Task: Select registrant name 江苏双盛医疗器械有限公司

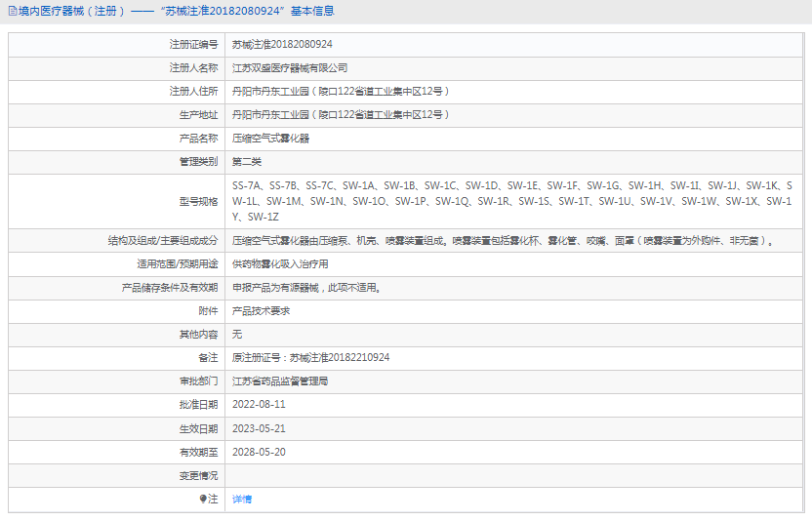Action: [x=290, y=68]
